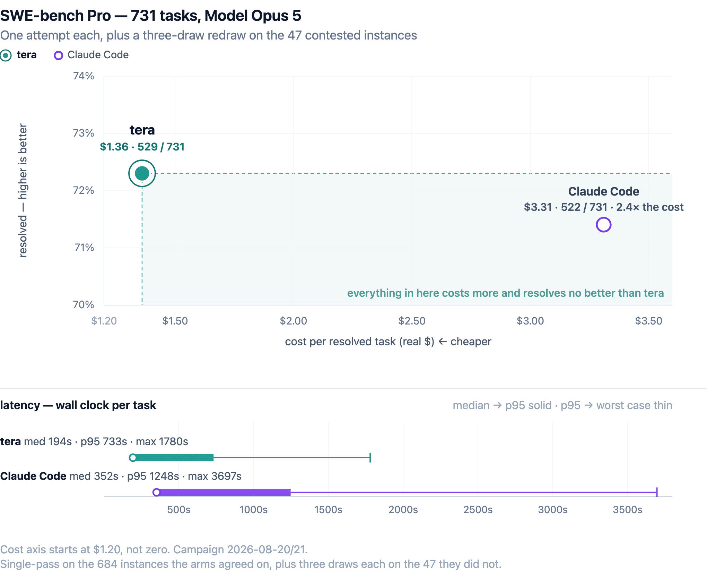Click the Claude Code solid median-to-p95 bar
Image resolution: width=707 pixels, height=588 pixels.
click(224, 492)
